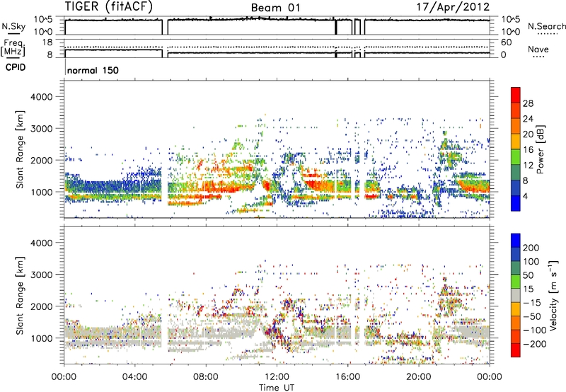This screenshot has height=392, width=566.
Task: Select the light green Power colorbar segment
Action: [x=516, y=156]
